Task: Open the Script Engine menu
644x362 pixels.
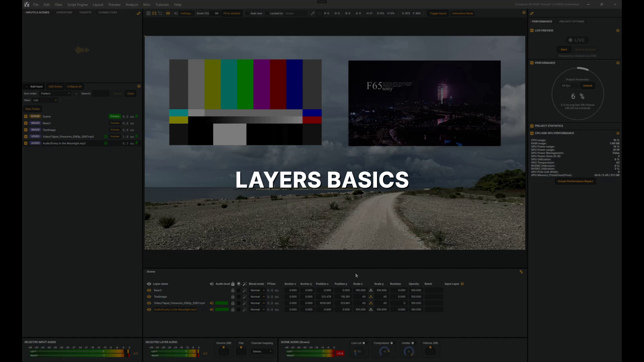Action: [77, 5]
